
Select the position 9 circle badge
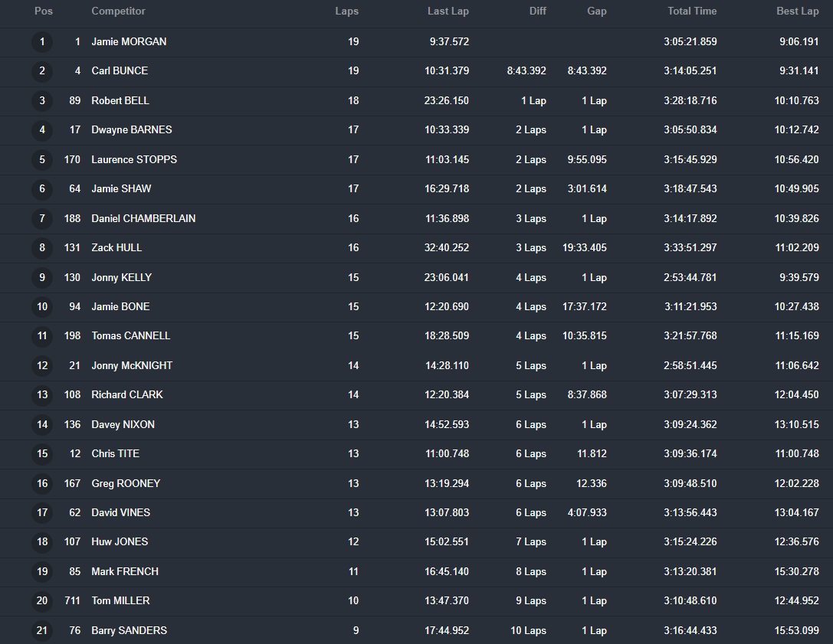[x=42, y=278]
